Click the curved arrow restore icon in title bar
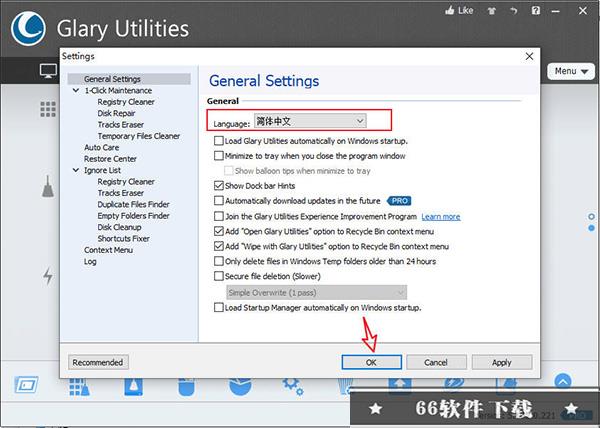600x428 pixels. point(514,11)
